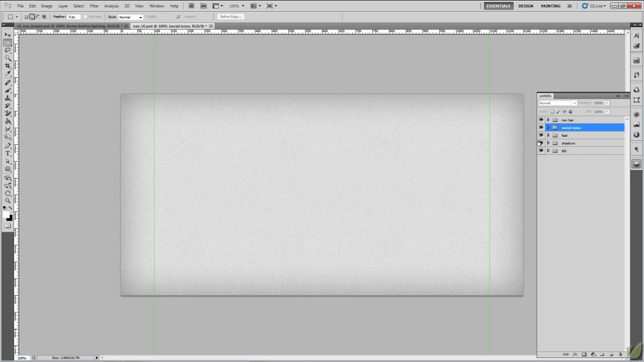Toggle visibility of the shadows group

[541, 143]
